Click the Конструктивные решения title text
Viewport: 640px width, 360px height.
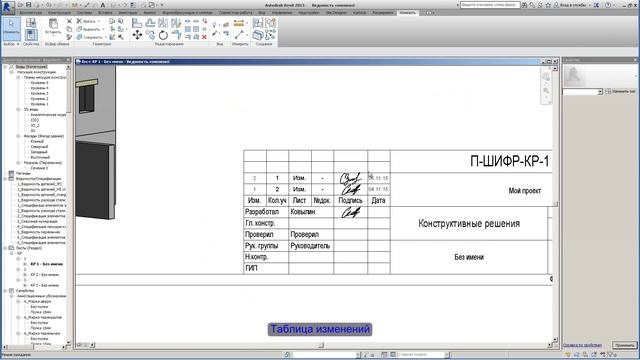click(x=469, y=224)
